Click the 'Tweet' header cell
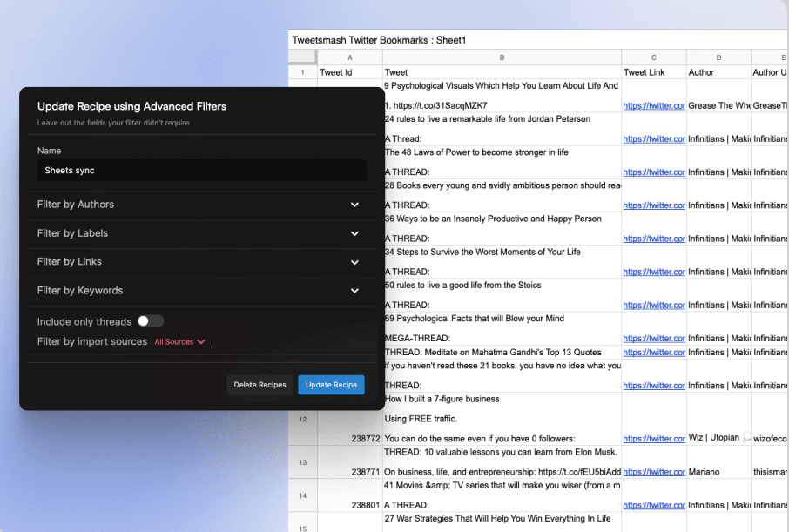Viewport: 789px width, 532px height. 502,72
